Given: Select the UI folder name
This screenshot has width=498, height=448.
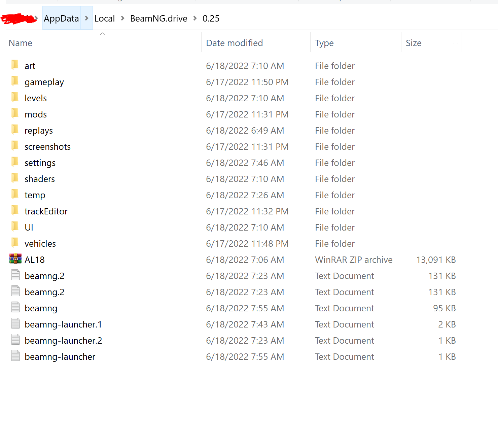Looking at the screenshot, I should pos(29,228).
